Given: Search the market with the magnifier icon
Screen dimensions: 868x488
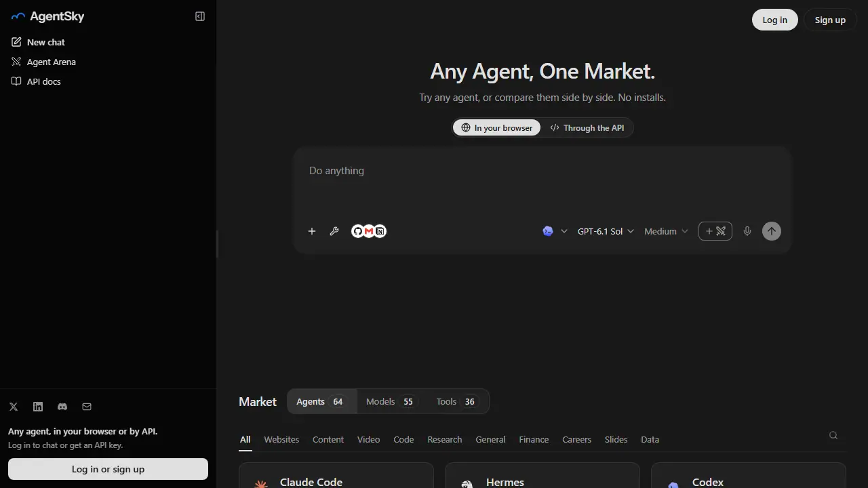Looking at the screenshot, I should pos(833,435).
